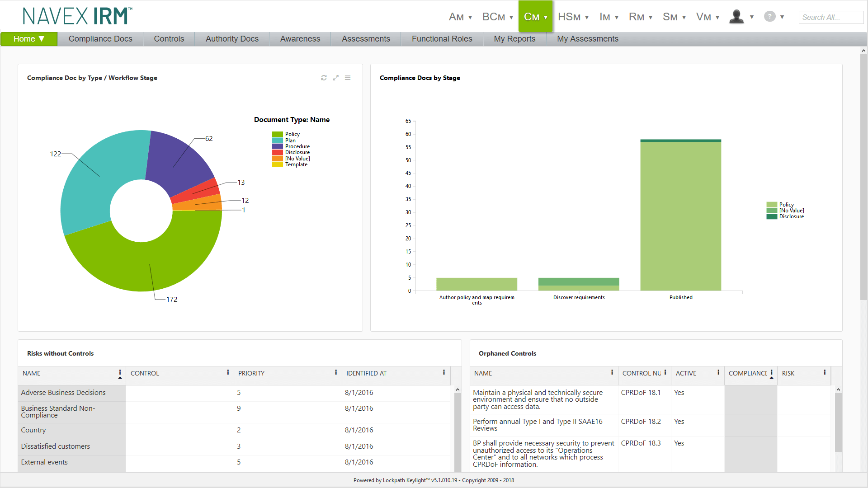This screenshot has height=488, width=868.
Task: Click inside the Search All field
Action: tap(830, 17)
